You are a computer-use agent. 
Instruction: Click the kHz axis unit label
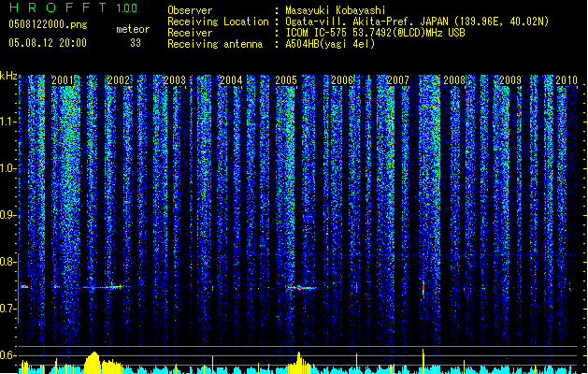pyautogui.click(x=8, y=76)
